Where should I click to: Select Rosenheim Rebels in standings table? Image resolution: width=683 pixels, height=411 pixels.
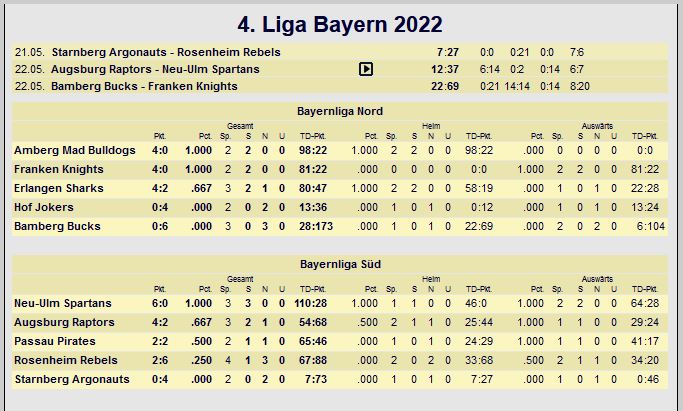click(66, 360)
